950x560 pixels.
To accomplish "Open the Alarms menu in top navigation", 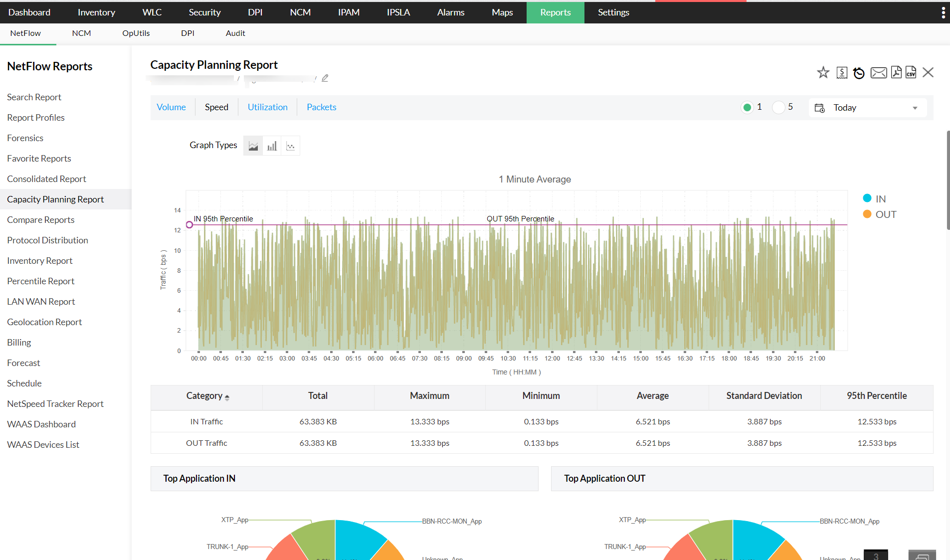I will pos(450,12).
